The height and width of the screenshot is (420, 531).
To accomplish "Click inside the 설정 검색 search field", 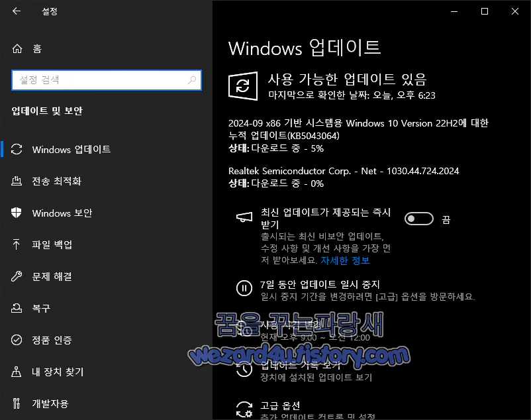I will (x=106, y=79).
